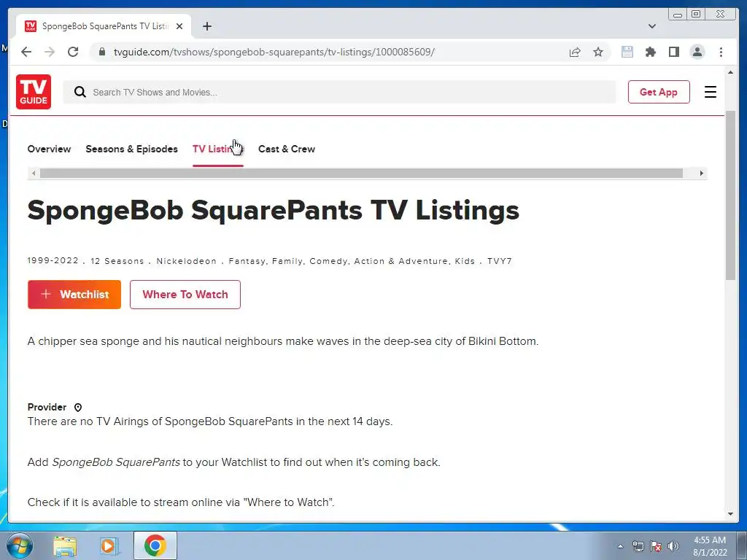Click the no TV Airings message text
Screen dimensions: 747x560
tap(210, 421)
